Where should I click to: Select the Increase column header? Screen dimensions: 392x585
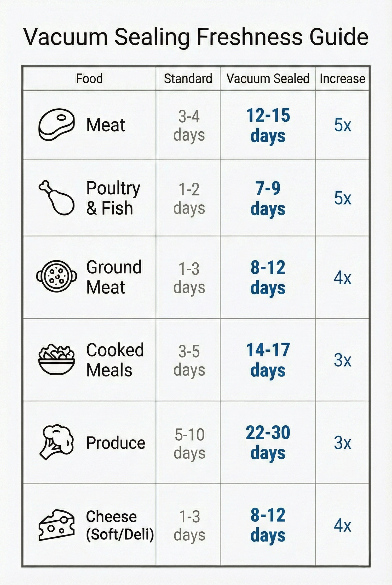[342, 78]
